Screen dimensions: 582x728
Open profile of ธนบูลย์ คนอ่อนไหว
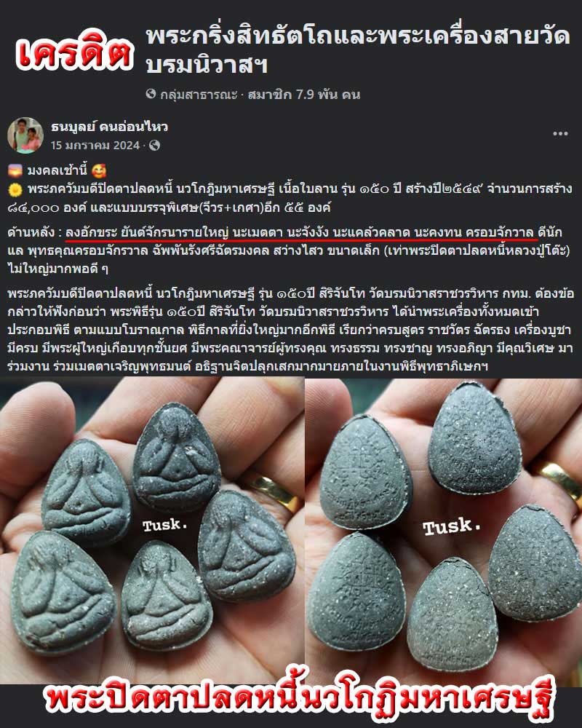[x=110, y=126]
